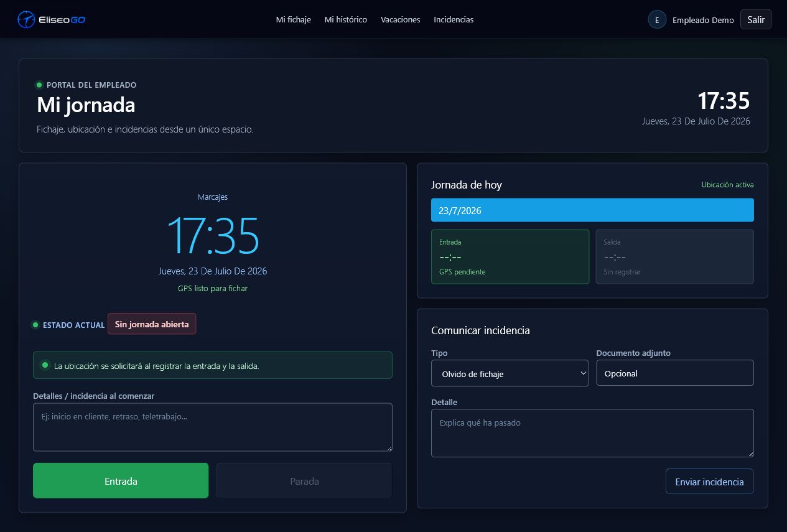Click the Empleado Demo avatar circle
787x532 pixels.
657,19
